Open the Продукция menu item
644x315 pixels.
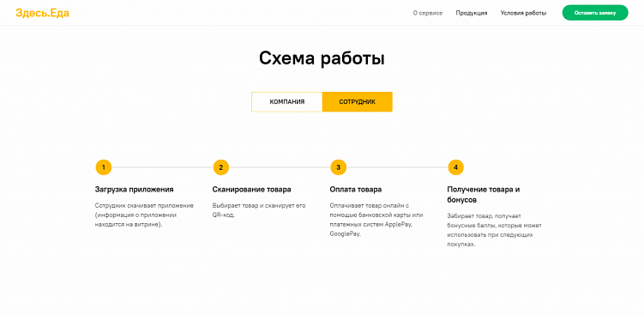coord(472,13)
